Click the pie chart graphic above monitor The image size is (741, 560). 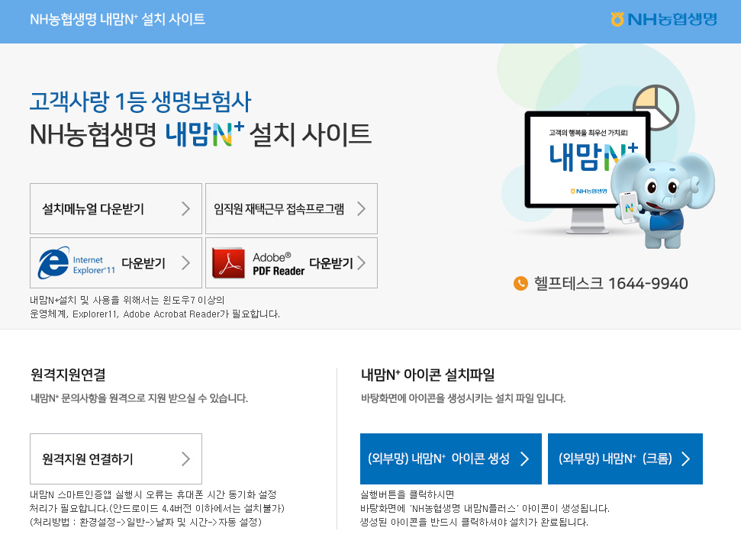[x=656, y=108]
